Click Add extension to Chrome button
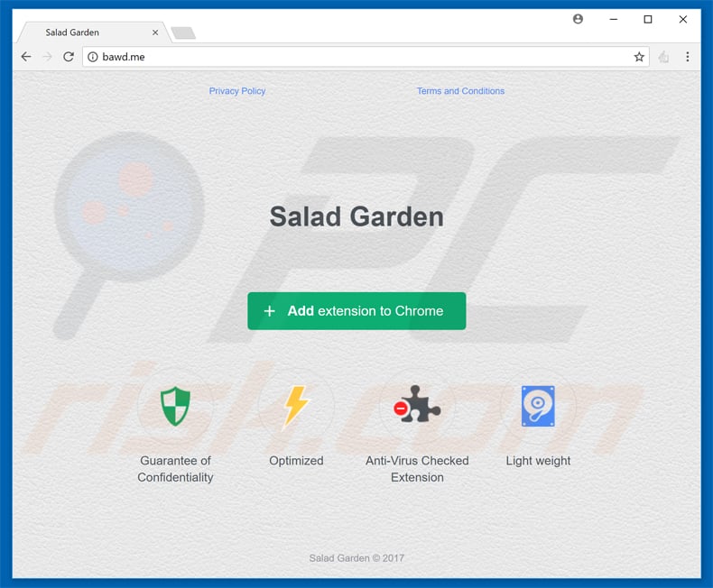The width and height of the screenshot is (713, 588). pos(356,311)
